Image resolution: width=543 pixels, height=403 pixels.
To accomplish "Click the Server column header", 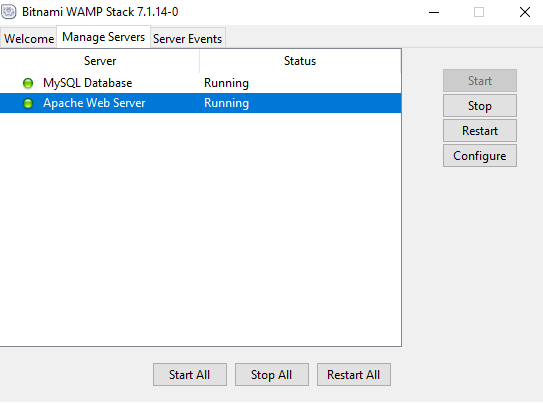I will (100, 61).
